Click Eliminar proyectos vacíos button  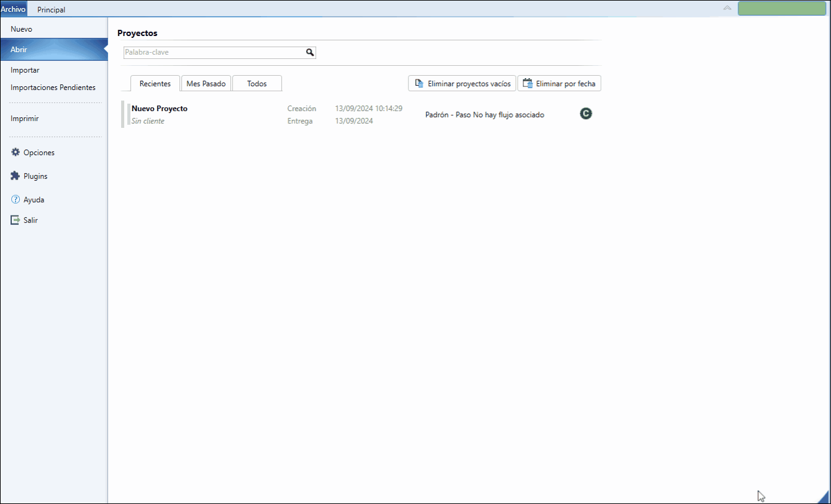point(462,83)
